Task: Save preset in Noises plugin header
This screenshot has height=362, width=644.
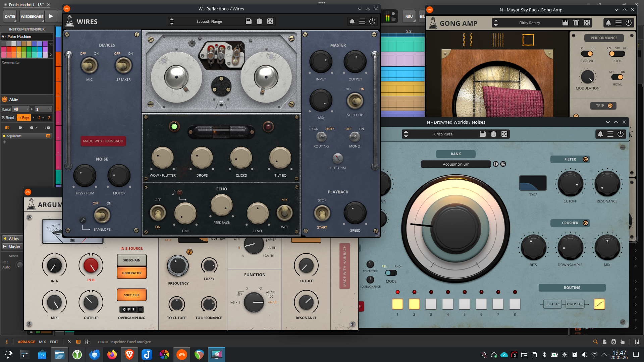Action: pyautogui.click(x=483, y=134)
